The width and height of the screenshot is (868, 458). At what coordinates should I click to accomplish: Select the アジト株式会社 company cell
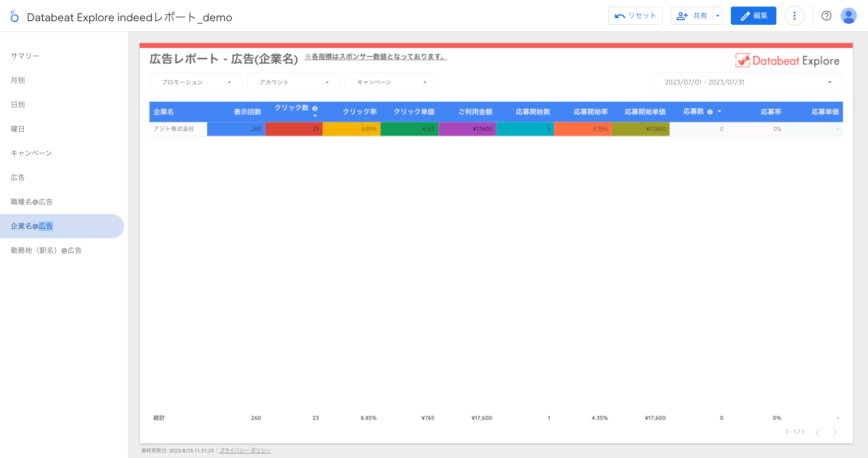(178, 129)
